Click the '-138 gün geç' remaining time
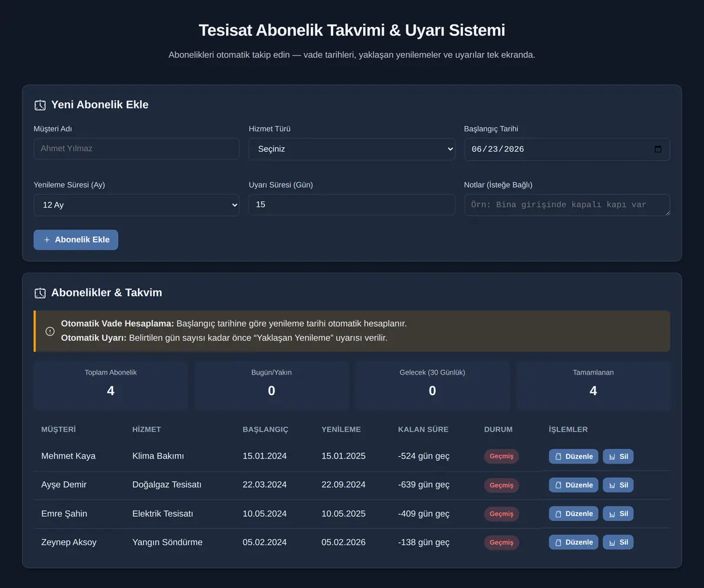Image resolution: width=704 pixels, height=588 pixels. (424, 542)
